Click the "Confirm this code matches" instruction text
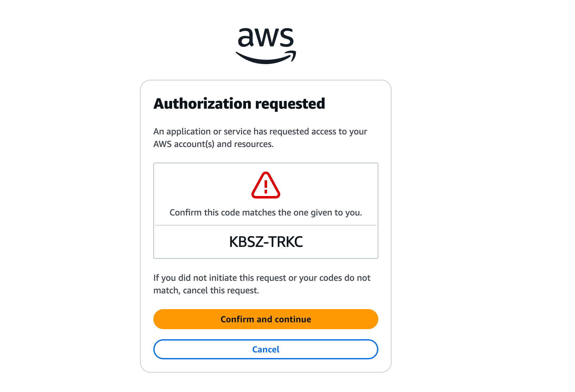This screenshot has height=392, width=575. (266, 213)
